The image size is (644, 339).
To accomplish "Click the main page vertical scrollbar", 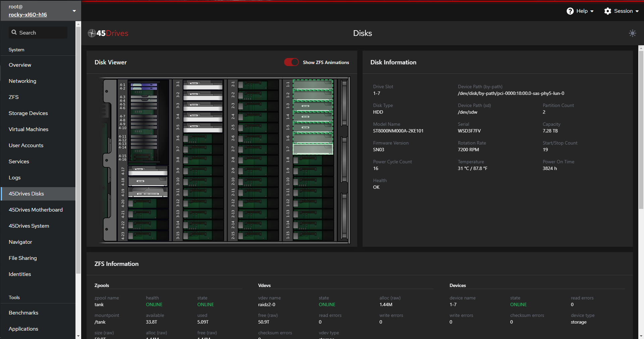I will pyautogui.click(x=641, y=130).
